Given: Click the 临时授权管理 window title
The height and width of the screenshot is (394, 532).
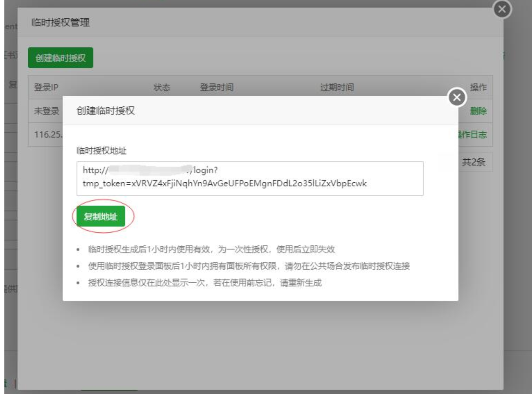Looking at the screenshot, I should coord(61,23).
